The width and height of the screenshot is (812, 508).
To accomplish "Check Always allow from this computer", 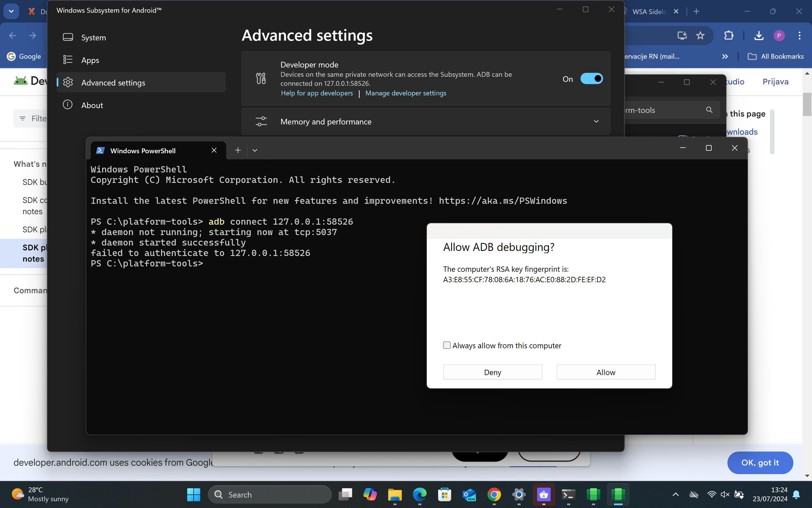I will click(x=447, y=345).
